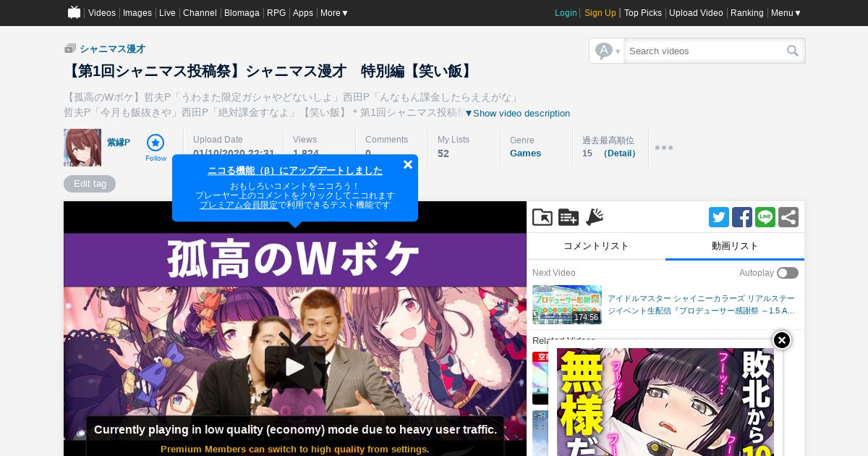Close the manga advertisement overlay
Screen dimensions: 868x456
click(x=782, y=340)
